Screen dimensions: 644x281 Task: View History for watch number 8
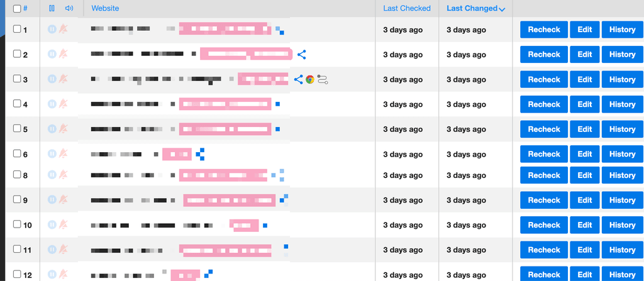pyautogui.click(x=622, y=175)
